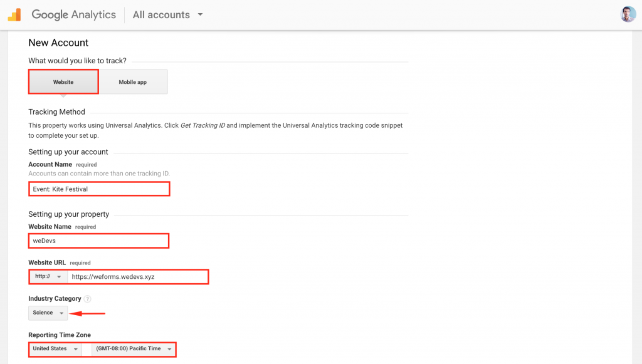The height and width of the screenshot is (364, 642).
Task: Choose Mobile app as the tracking type
Action: (x=134, y=81)
